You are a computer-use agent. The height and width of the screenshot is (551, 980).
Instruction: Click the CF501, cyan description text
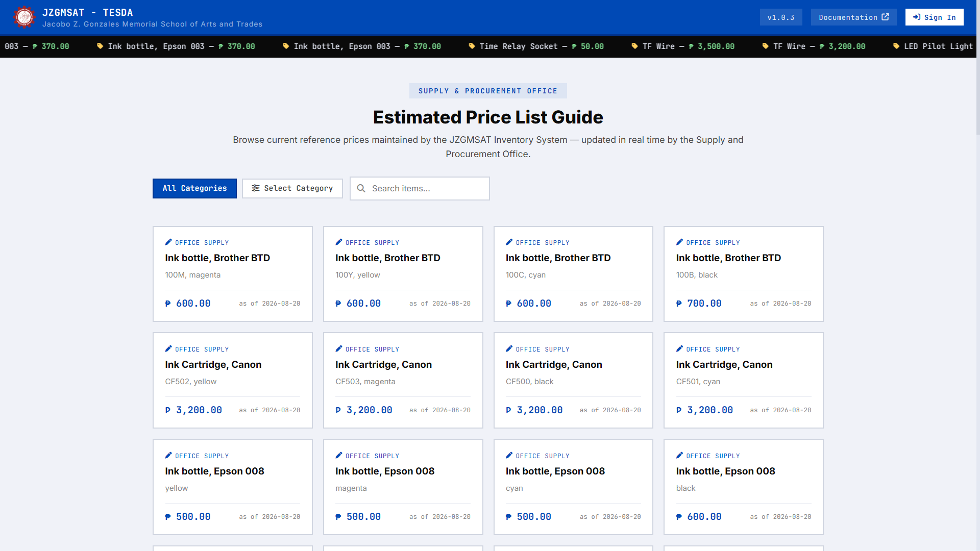coord(698,382)
